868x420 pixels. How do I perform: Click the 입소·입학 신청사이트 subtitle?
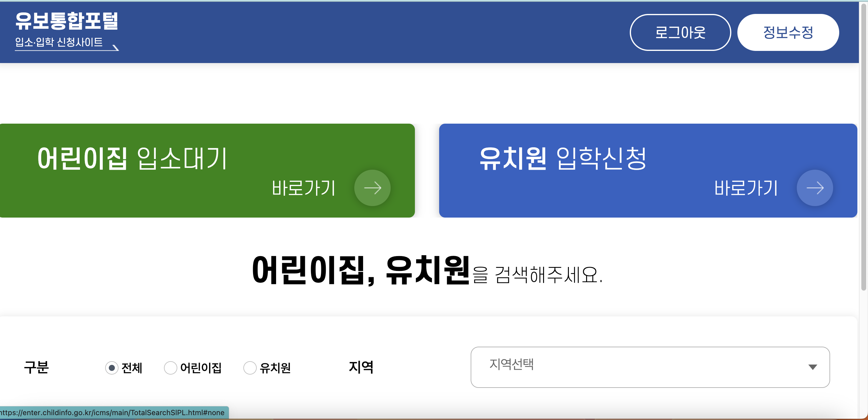coord(58,42)
